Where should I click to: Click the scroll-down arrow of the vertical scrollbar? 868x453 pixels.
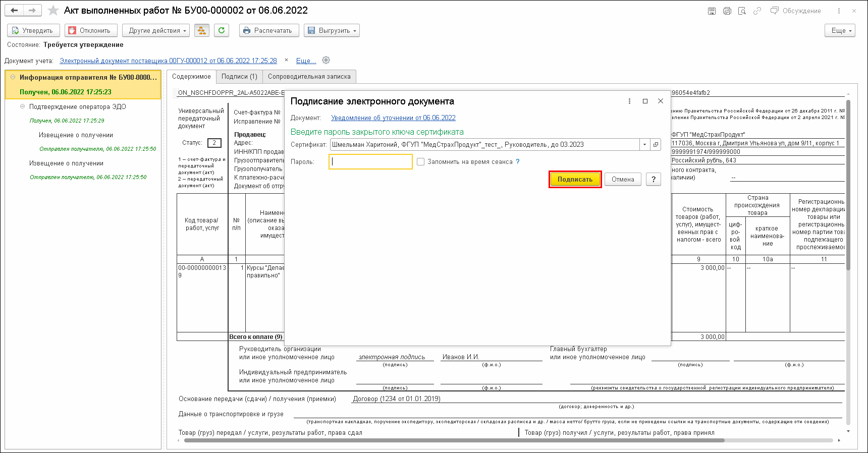pyautogui.click(x=848, y=431)
